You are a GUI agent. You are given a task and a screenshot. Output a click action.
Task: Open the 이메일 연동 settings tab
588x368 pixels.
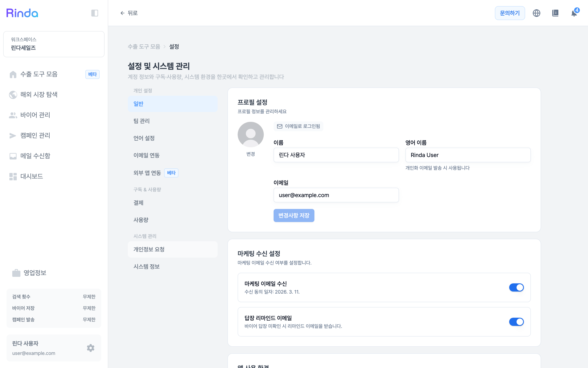[173, 155]
